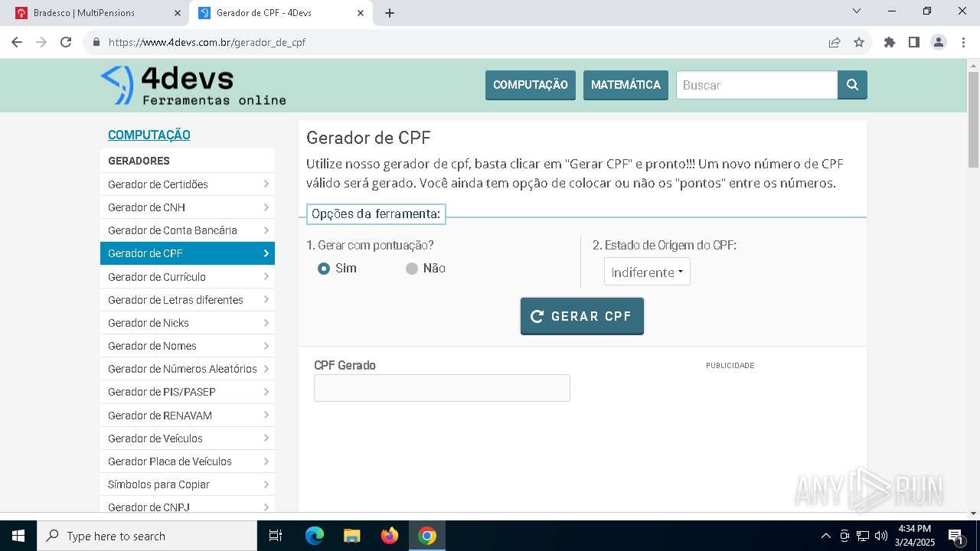
Task: Open Gerador de Nomes link
Action: tap(188, 346)
